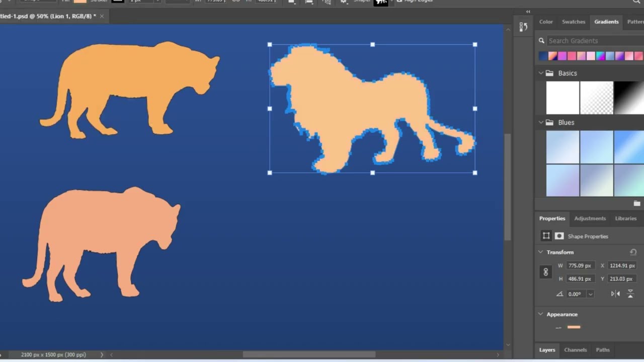644x362 pixels.
Task: Open the gear settings icon in options bar
Action: click(x=344, y=2)
